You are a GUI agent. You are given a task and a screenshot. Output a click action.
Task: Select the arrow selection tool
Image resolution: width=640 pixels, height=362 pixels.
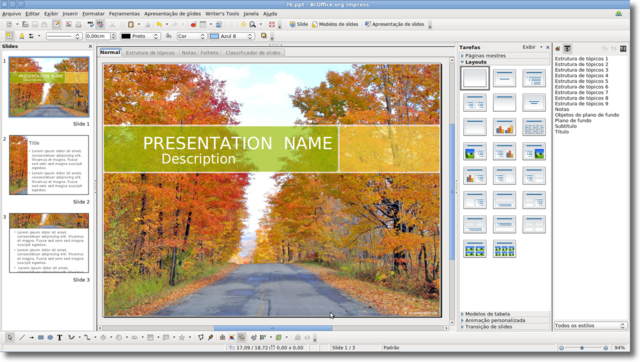(x=9, y=338)
